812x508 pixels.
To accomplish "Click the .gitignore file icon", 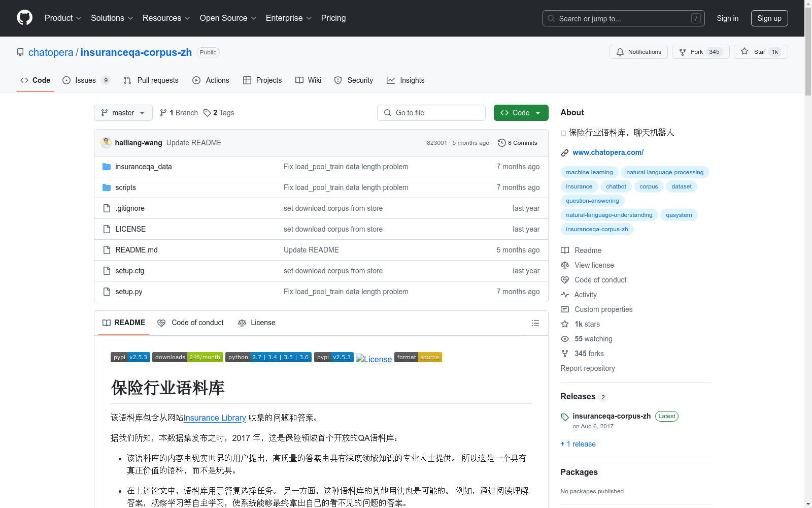I will (x=107, y=208).
